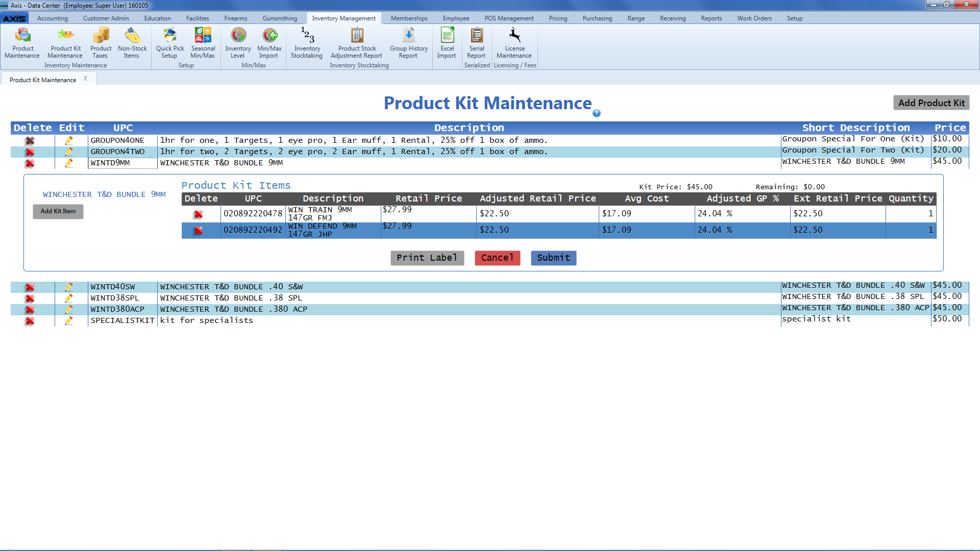Click the blue Submit button

(x=553, y=258)
